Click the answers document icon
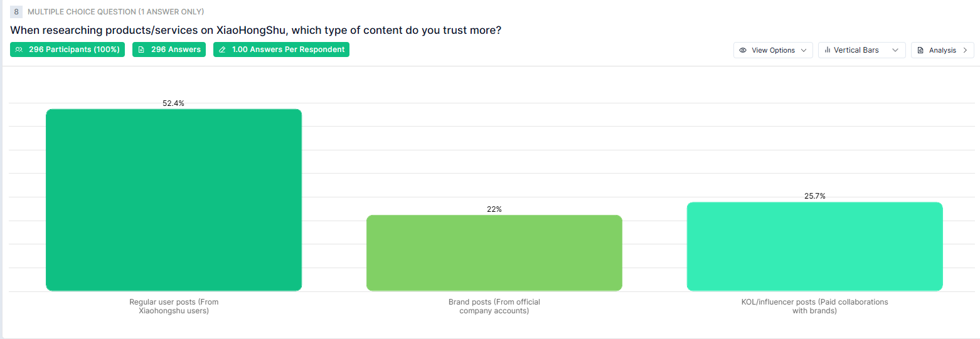This screenshot has width=980, height=339. click(x=141, y=50)
